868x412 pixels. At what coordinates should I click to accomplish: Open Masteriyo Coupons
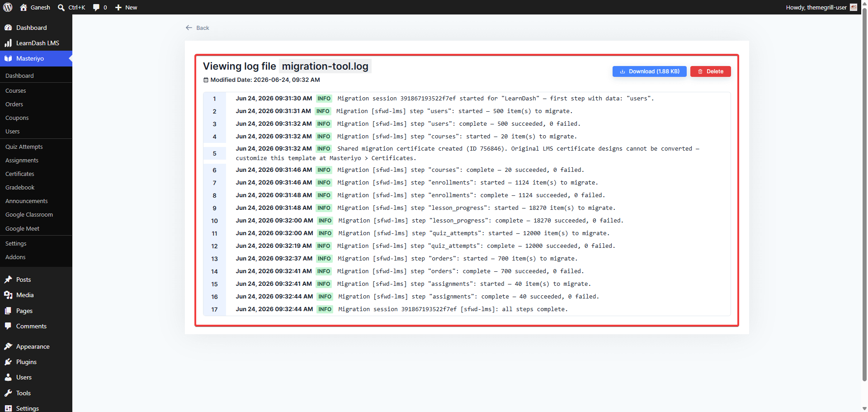[17, 118]
